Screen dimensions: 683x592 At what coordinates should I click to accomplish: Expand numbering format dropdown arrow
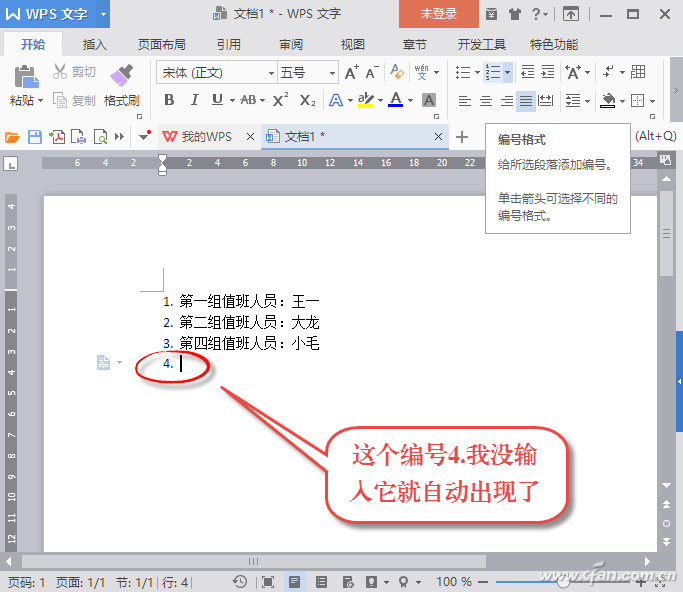(507, 72)
